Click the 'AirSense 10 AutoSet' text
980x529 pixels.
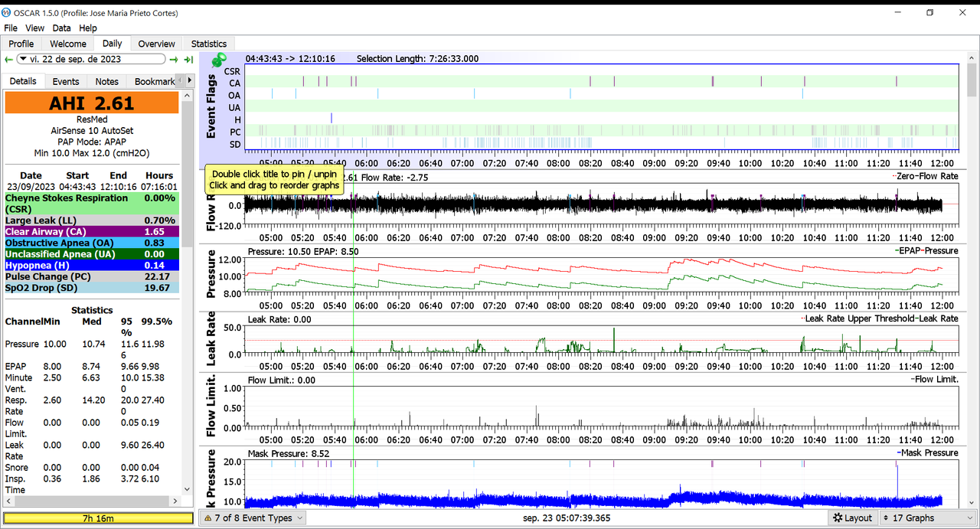coord(92,130)
